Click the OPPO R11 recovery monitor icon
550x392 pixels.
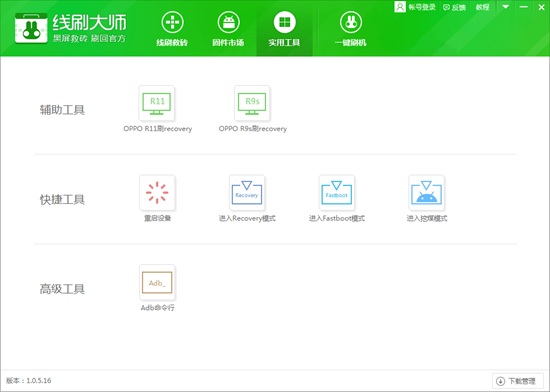tap(157, 103)
